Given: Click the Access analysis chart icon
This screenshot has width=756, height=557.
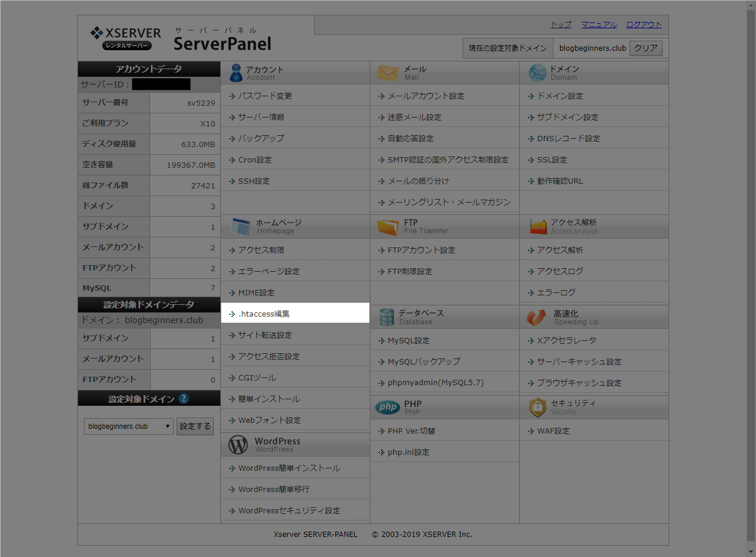Looking at the screenshot, I should (x=538, y=226).
